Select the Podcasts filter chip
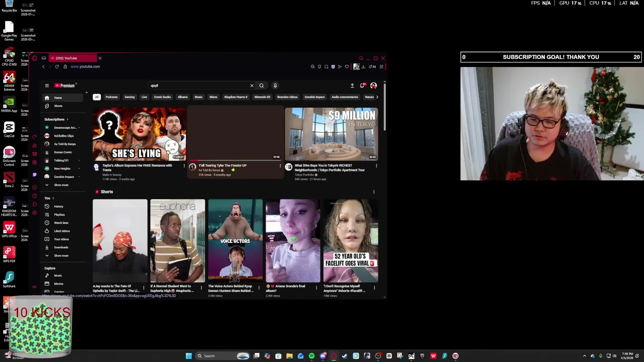Image resolution: width=644 pixels, height=362 pixels. [112, 97]
